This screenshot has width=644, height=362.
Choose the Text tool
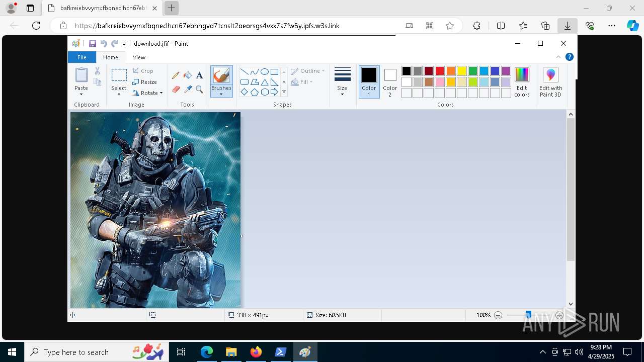click(x=199, y=75)
